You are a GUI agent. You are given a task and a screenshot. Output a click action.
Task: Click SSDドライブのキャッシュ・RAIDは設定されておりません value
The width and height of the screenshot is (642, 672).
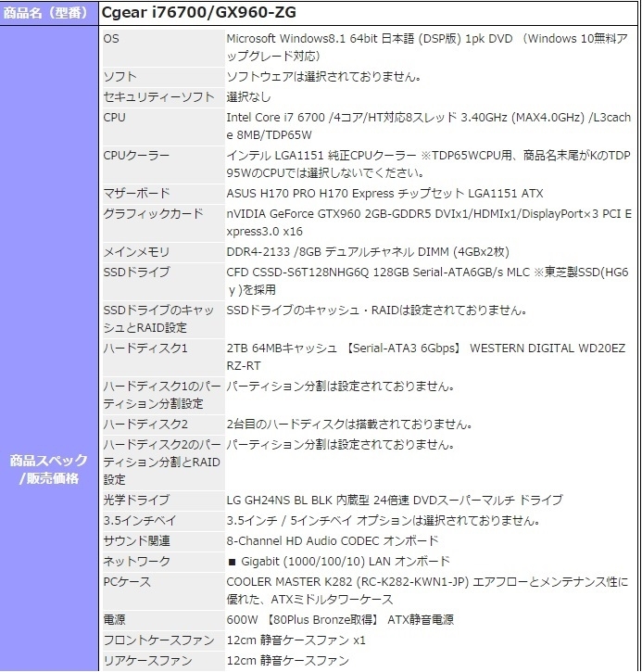point(376,310)
